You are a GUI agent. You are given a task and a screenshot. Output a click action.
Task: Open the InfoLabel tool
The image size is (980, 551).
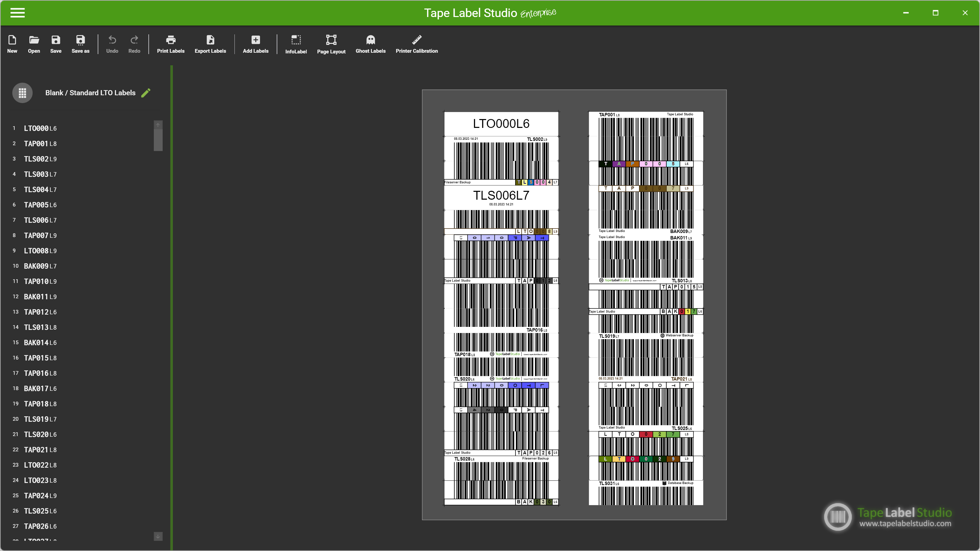[296, 44]
